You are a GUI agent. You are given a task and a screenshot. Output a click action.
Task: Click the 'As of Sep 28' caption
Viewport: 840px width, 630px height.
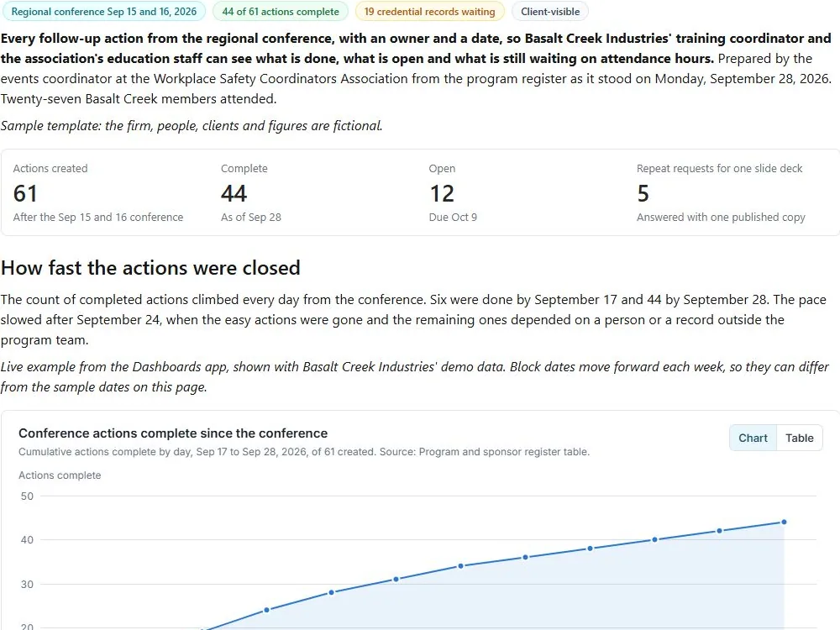(250, 217)
